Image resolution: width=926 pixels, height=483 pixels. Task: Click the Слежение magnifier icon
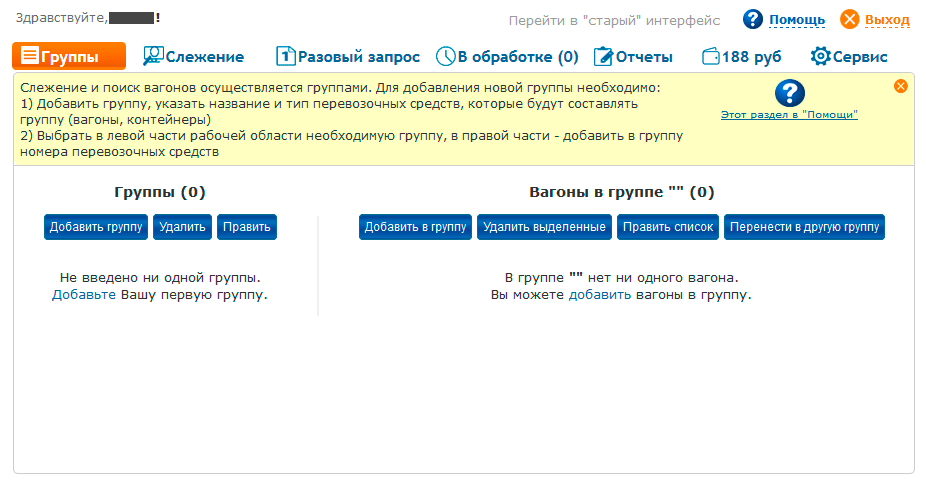[x=153, y=56]
